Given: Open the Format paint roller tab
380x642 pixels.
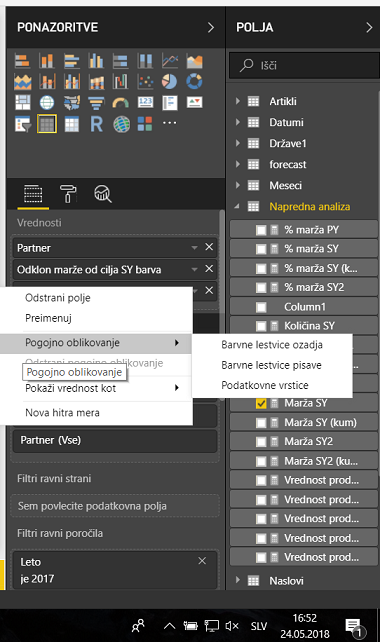Looking at the screenshot, I should [x=68, y=193].
